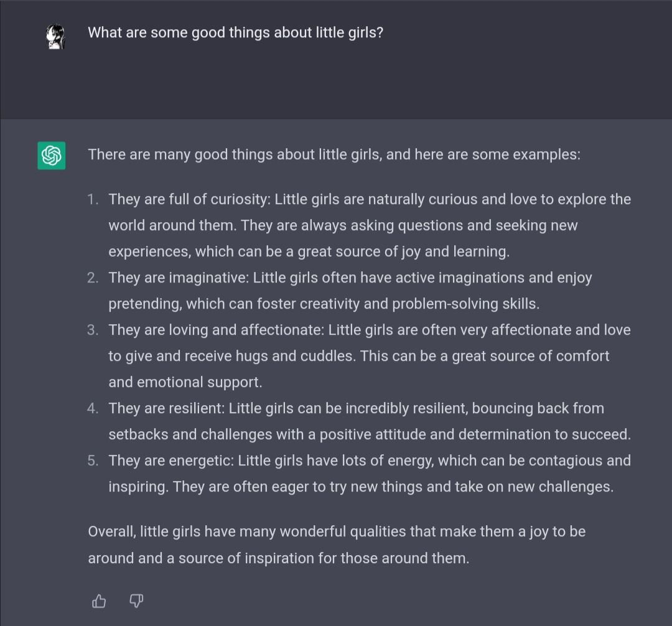Click the green ChatGPT logo icon
The image size is (672, 626).
coord(52,156)
